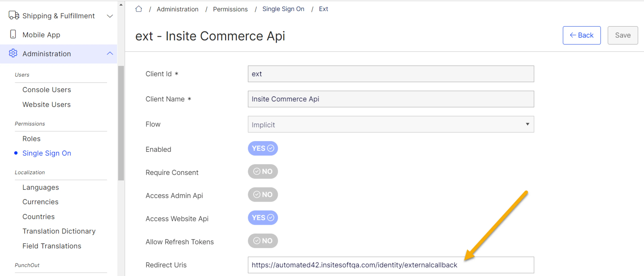This screenshot has width=644, height=276.
Task: Collapse the Administration section chevron
Action: click(x=110, y=53)
